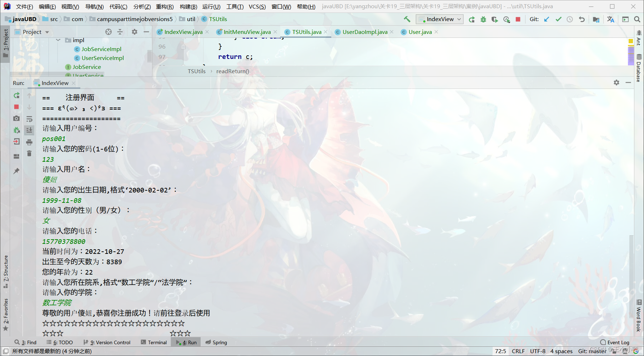The width and height of the screenshot is (644, 356).
Task: Toggle Soft-Wrap in the Run console
Action: (x=29, y=119)
